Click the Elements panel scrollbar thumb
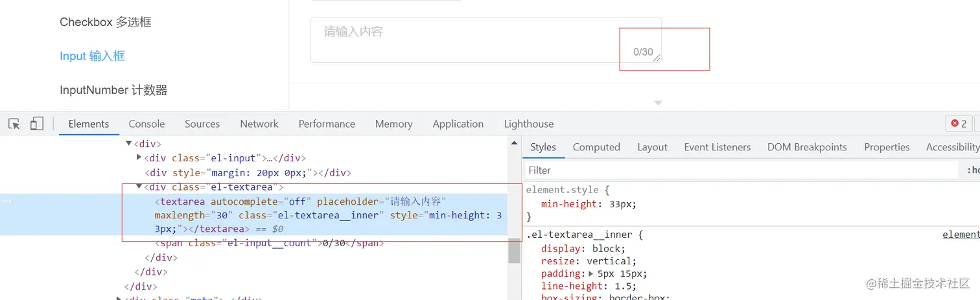Screen dimensions: 980x300 click(x=515, y=251)
